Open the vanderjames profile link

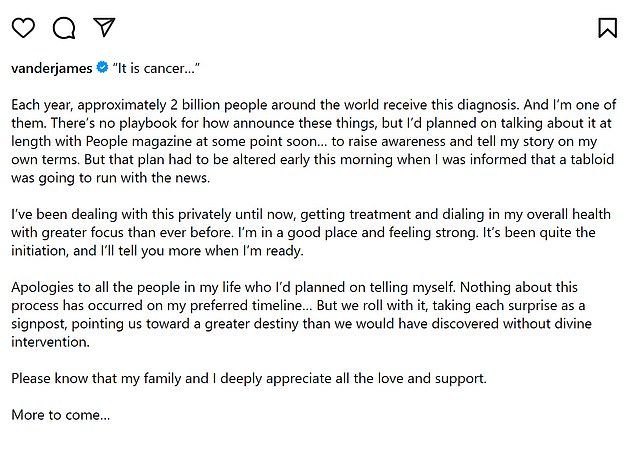point(52,68)
